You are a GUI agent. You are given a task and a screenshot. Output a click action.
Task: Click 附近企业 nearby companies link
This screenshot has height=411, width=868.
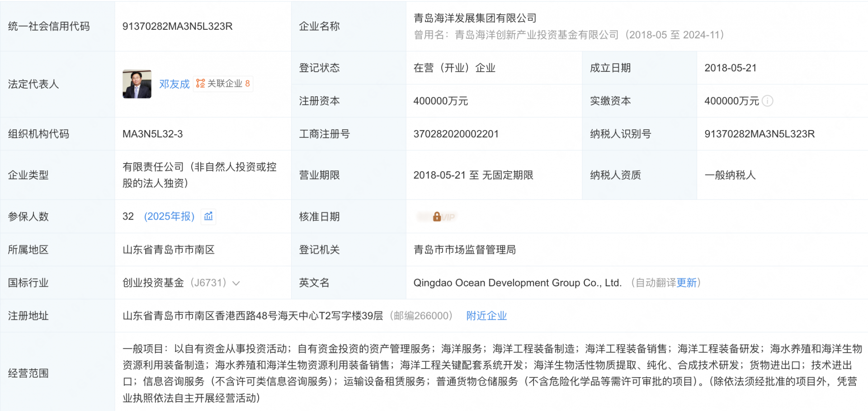click(x=486, y=316)
